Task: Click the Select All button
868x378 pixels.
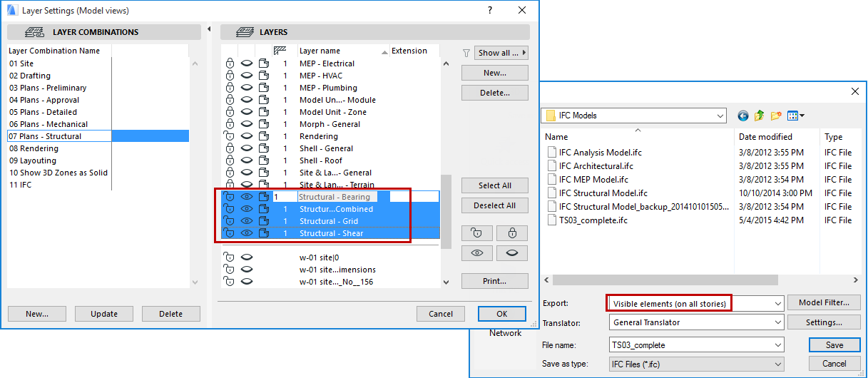Action: point(495,185)
